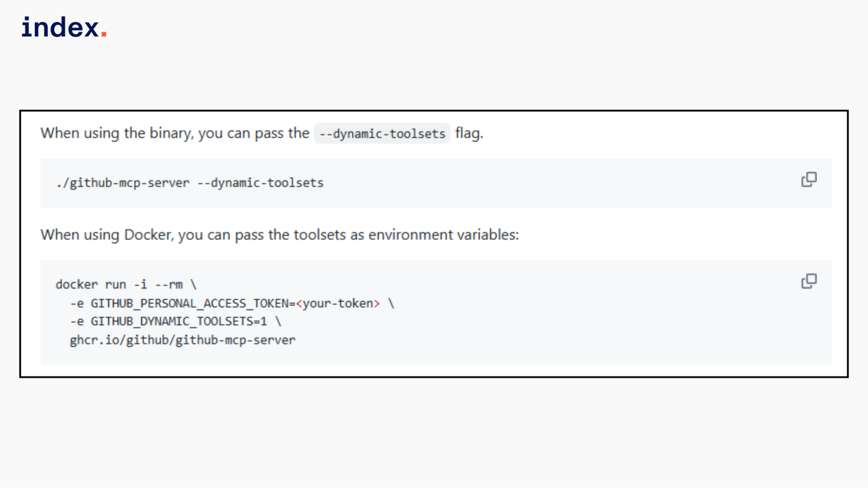
Task: Click the --dynamic-toolsets argument in first code block
Action: 261,183
